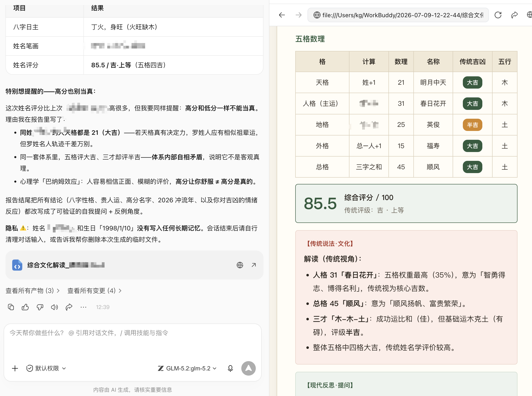The width and height of the screenshot is (532, 396).
Task: Click the 明月中天 cell
Action: tap(433, 82)
